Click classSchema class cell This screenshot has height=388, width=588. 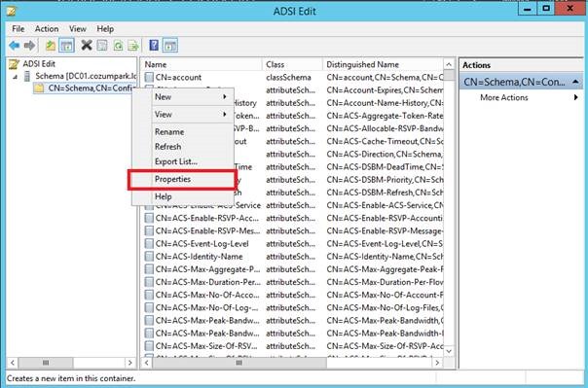[288, 77]
